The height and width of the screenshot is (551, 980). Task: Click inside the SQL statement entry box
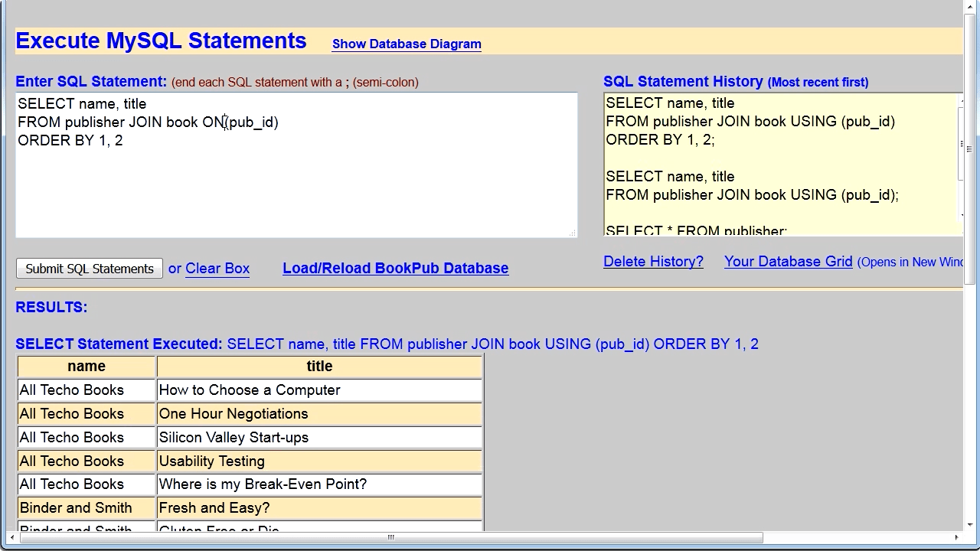click(x=296, y=165)
